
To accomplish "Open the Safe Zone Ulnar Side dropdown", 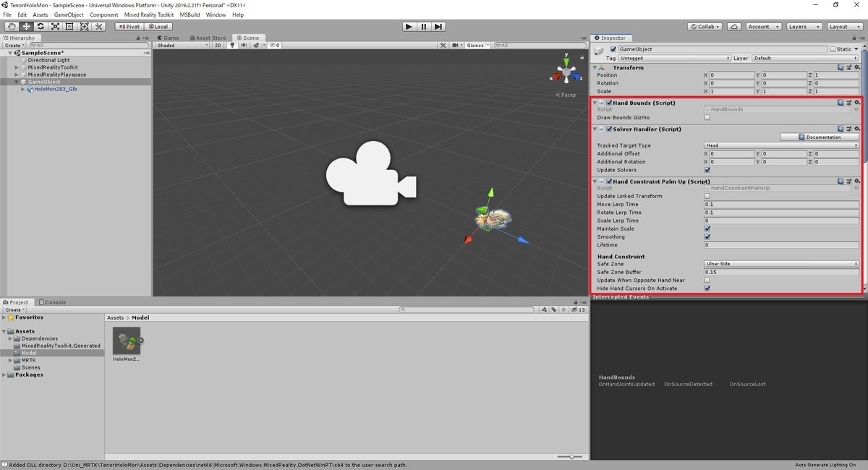I will pyautogui.click(x=781, y=264).
